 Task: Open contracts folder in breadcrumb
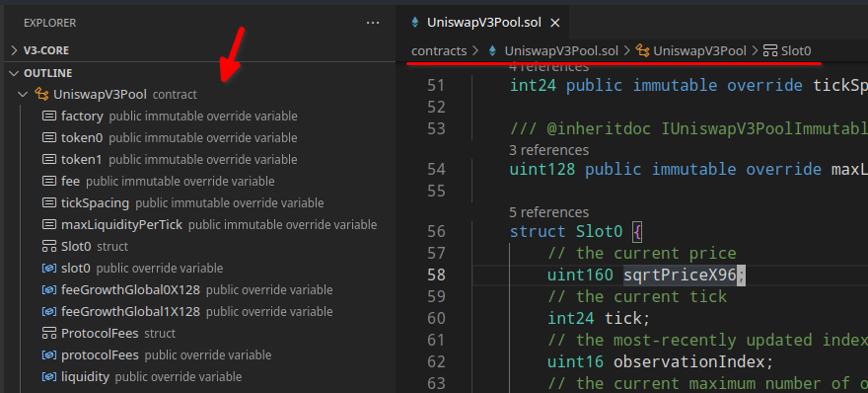tap(439, 51)
